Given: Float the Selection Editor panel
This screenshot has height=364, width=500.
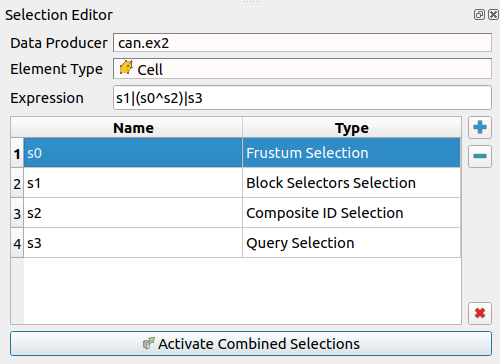Looking at the screenshot, I should point(479,15).
